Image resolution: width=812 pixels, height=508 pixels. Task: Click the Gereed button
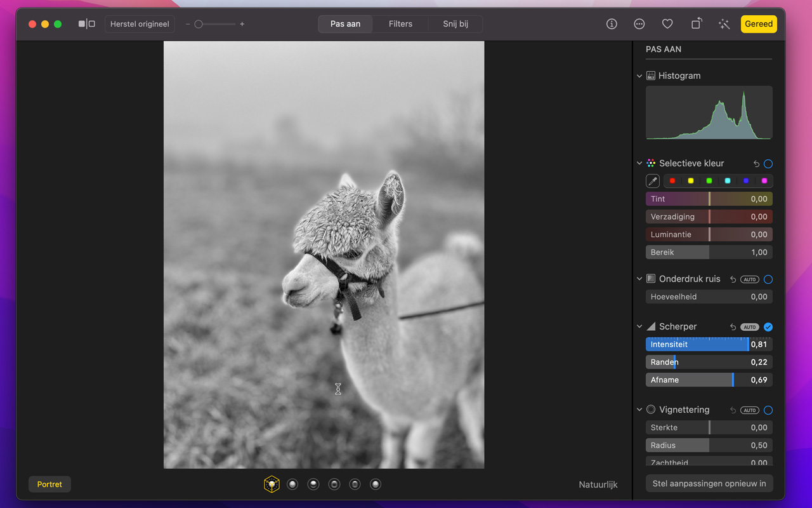(759, 24)
